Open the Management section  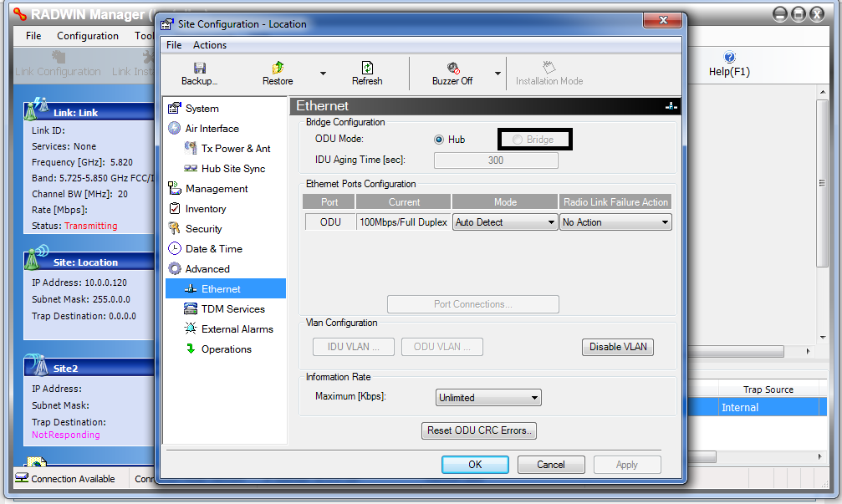pos(208,188)
